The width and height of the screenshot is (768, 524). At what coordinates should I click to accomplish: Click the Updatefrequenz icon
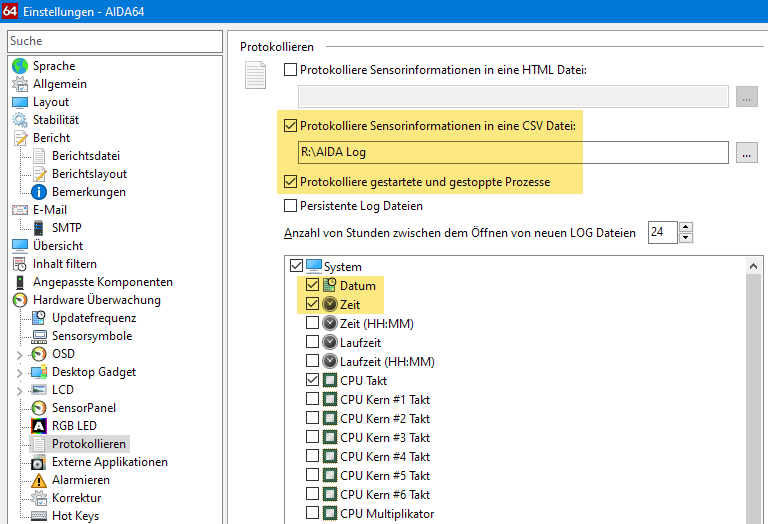pyautogui.click(x=39, y=318)
